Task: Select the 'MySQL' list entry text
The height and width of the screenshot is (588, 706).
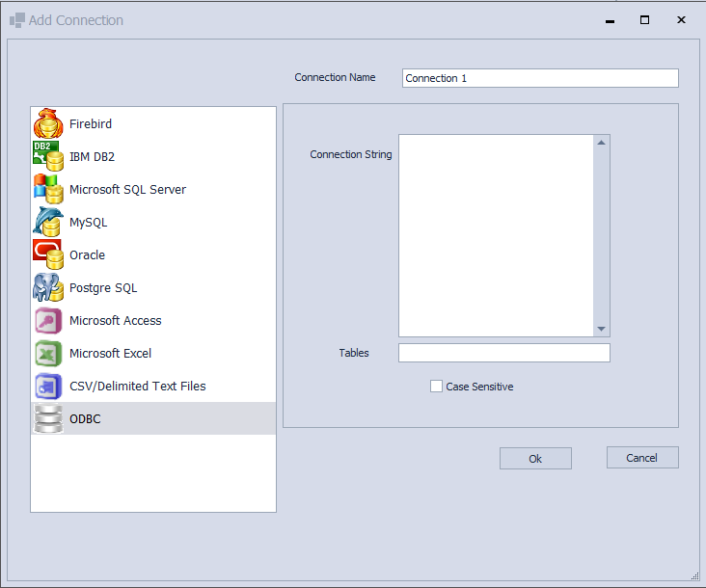Action: pyautogui.click(x=89, y=223)
